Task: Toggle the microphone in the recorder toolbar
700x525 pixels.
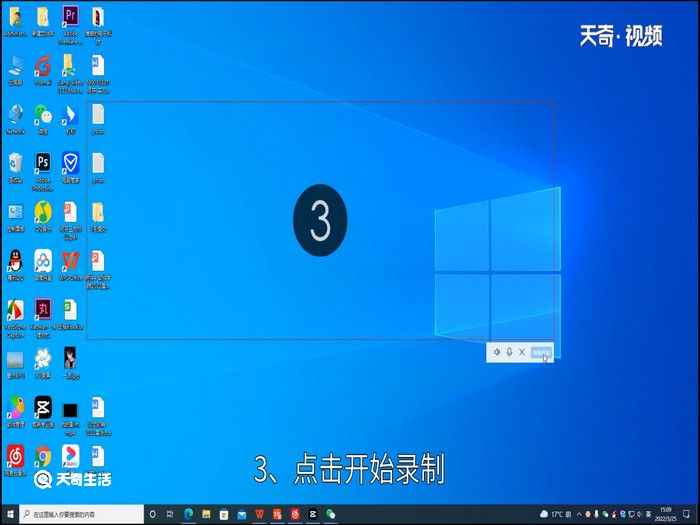Action: click(509, 352)
